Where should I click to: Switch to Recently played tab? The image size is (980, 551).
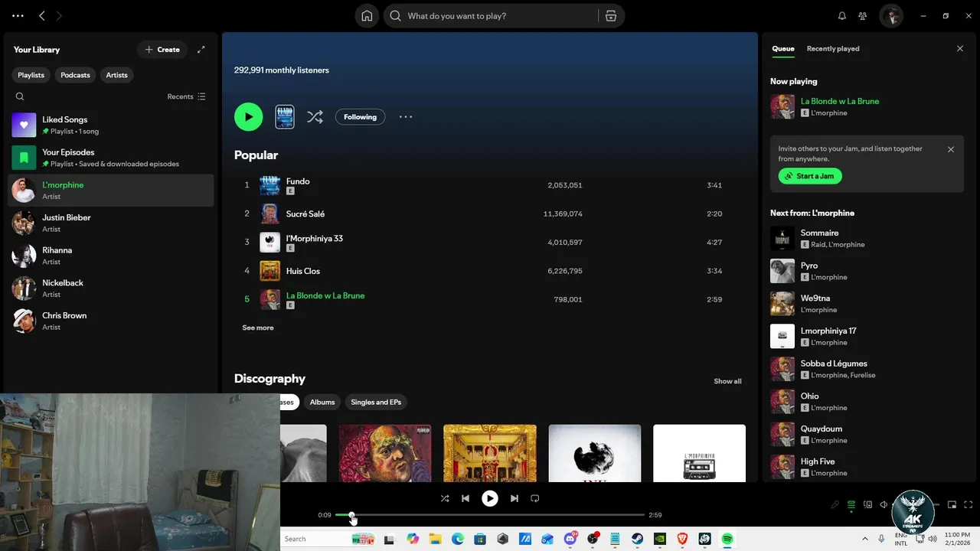[833, 49]
